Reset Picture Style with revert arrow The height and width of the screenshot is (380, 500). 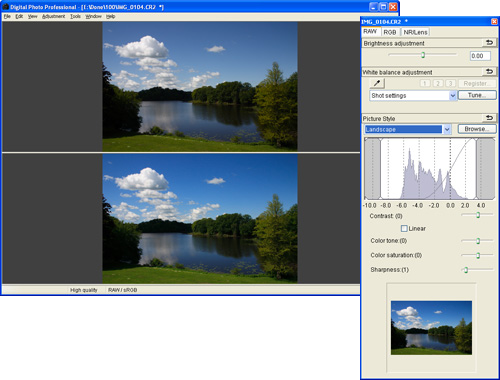(x=489, y=118)
